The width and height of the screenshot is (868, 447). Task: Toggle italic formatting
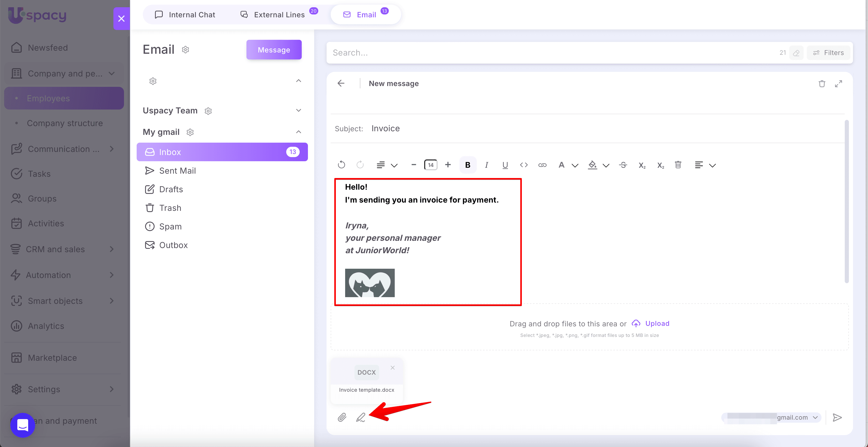(x=486, y=165)
